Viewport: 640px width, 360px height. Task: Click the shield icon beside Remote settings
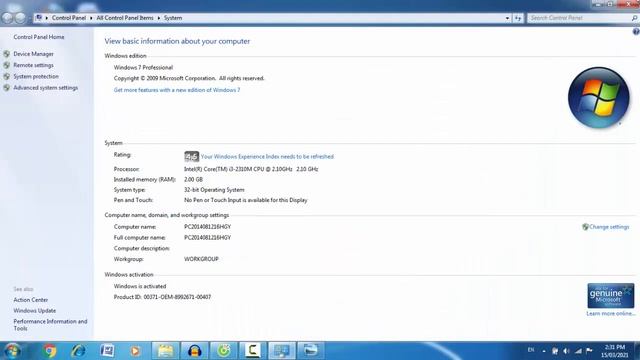click(x=7, y=65)
